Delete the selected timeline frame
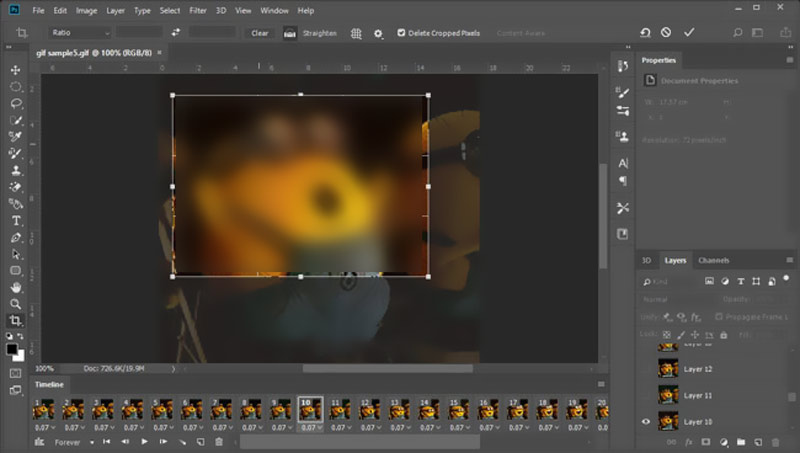The height and width of the screenshot is (453, 800). tap(219, 442)
